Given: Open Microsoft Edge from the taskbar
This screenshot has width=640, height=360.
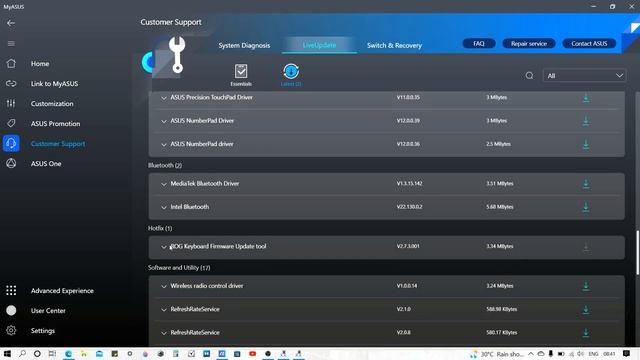Looking at the screenshot, I should (x=68, y=354).
